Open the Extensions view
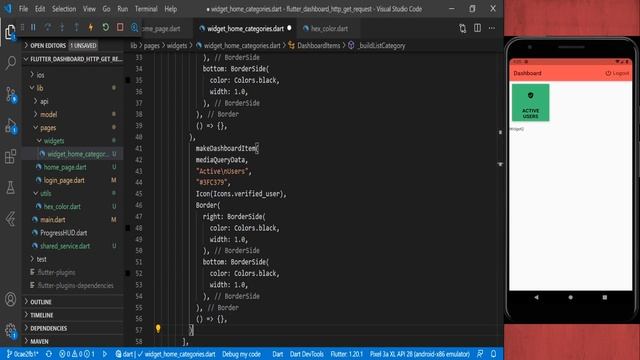 coord(10,156)
